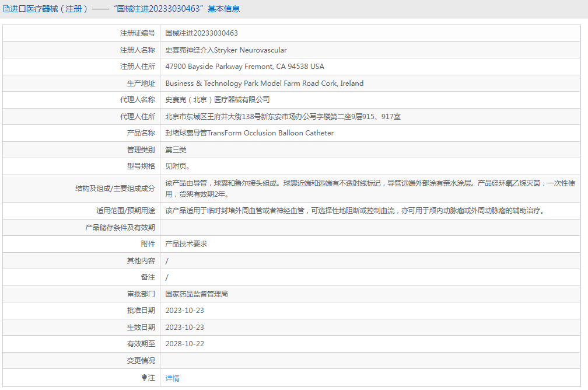This screenshot has width=588, height=390.
Task: Click the structure description starting 该产品由导管
Action: click(x=370, y=189)
